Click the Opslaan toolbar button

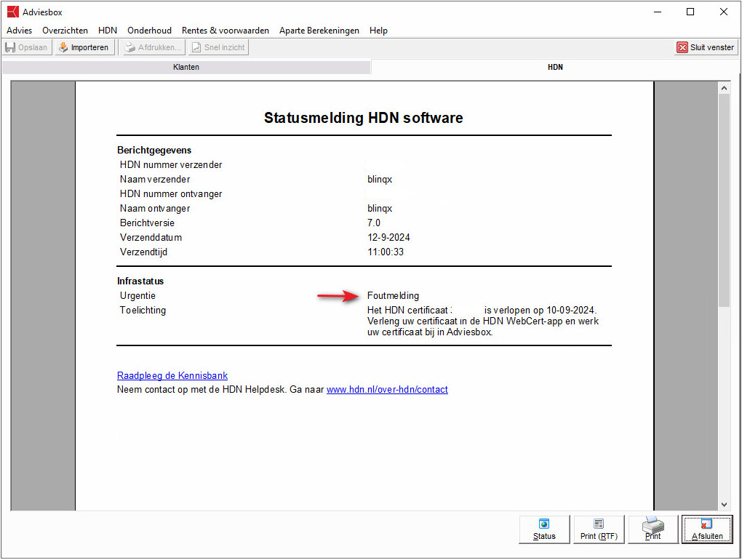(x=27, y=47)
